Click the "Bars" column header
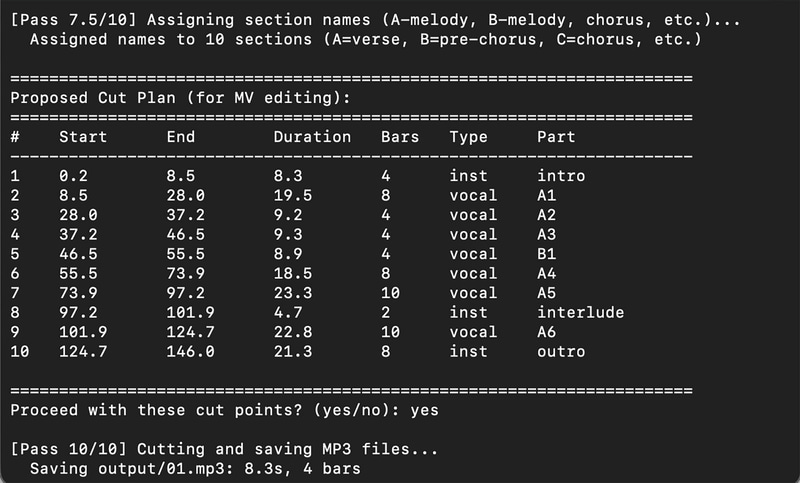Screen dimensions: 800x483 point(400,136)
